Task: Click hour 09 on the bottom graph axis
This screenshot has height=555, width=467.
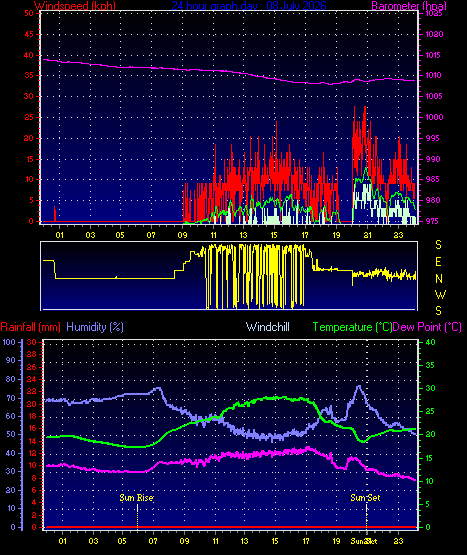Action: (x=184, y=541)
